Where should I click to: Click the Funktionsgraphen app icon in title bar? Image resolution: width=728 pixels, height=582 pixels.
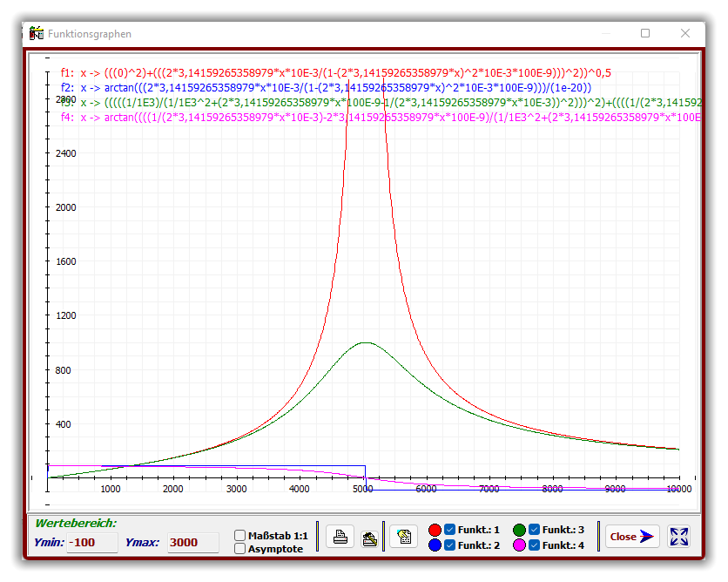[x=37, y=34]
